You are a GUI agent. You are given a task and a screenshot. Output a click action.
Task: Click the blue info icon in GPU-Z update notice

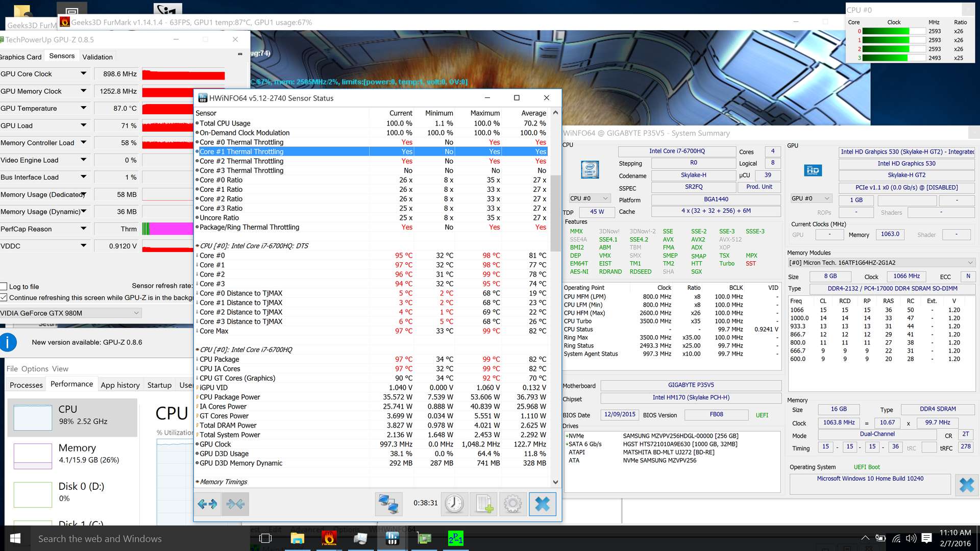pos(8,342)
